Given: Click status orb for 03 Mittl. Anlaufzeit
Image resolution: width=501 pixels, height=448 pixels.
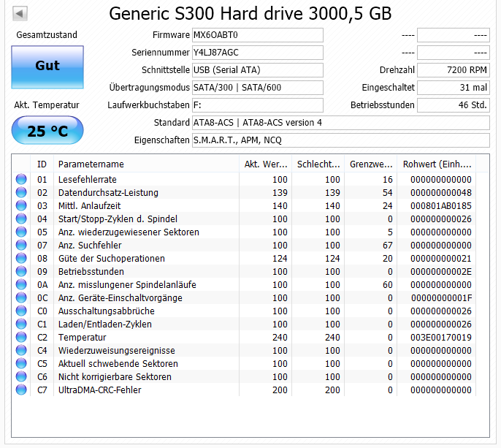Looking at the screenshot, I should (x=21, y=205).
